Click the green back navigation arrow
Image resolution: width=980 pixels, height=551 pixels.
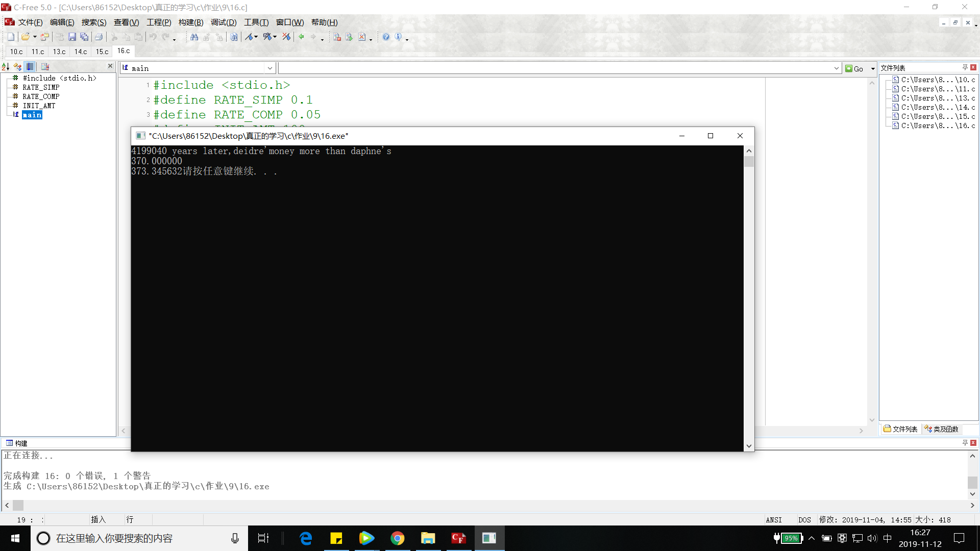pos(301,37)
